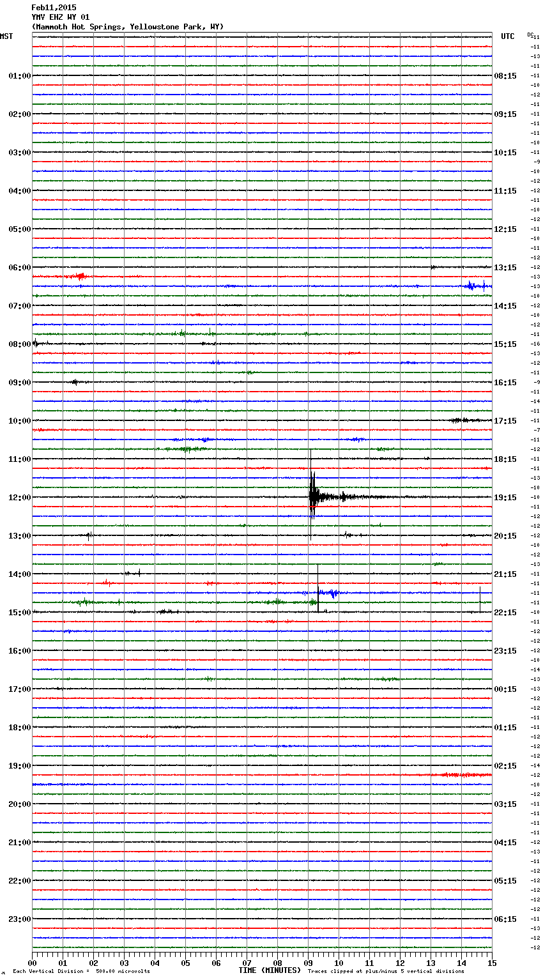Click the "19:15" UTC time label

tap(505, 498)
